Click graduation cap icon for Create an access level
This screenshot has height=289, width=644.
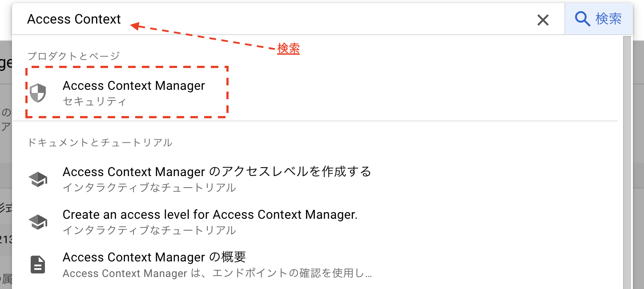pyautogui.click(x=38, y=222)
